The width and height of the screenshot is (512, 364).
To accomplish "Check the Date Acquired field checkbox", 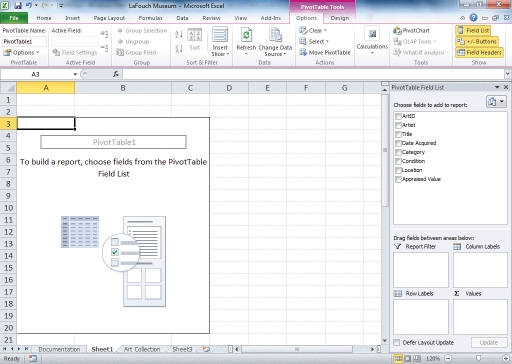I will pyautogui.click(x=398, y=143).
